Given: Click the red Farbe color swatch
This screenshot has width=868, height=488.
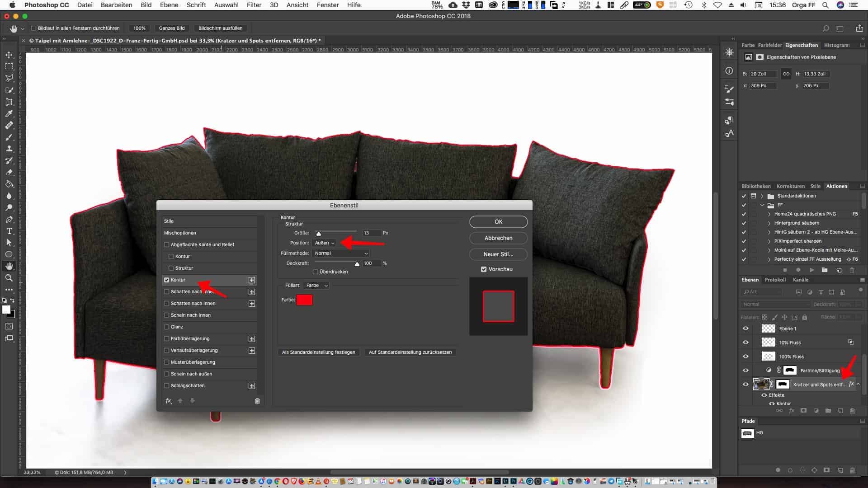Looking at the screenshot, I should 304,300.
